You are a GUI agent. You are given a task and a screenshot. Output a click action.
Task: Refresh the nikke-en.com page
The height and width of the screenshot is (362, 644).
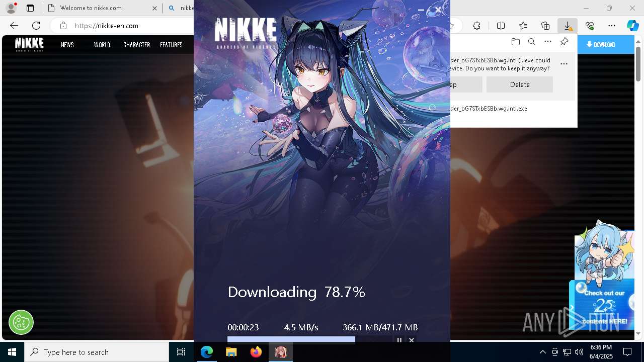click(36, 26)
